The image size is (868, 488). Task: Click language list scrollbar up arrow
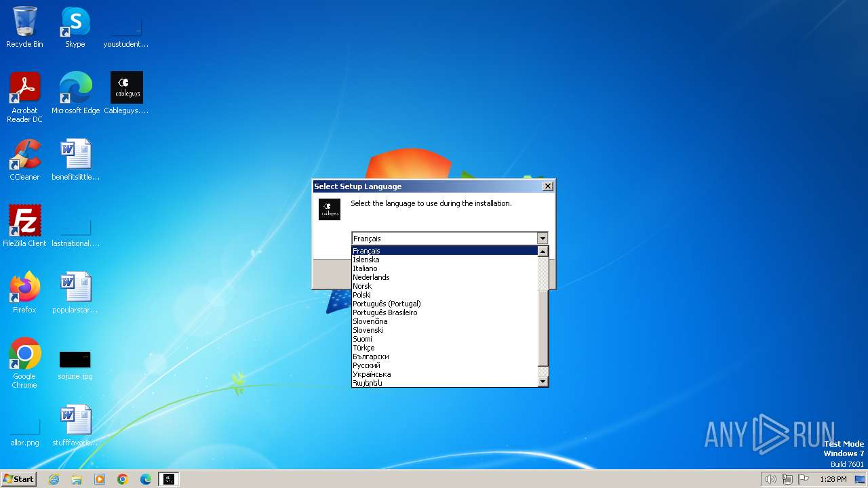pos(542,251)
